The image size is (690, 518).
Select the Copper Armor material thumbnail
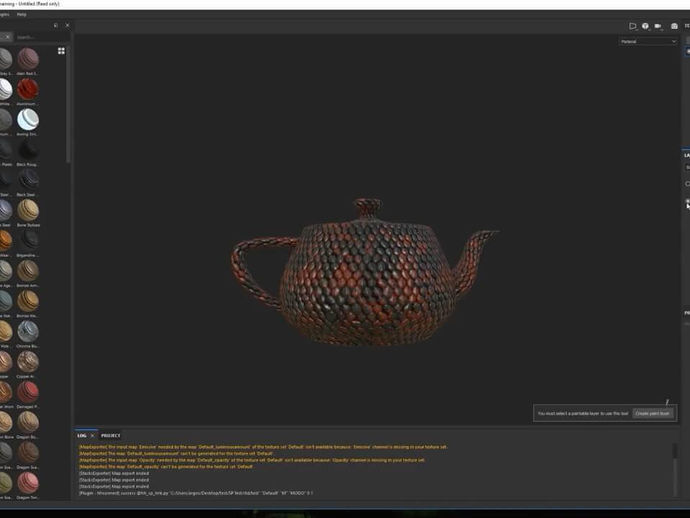(28, 362)
